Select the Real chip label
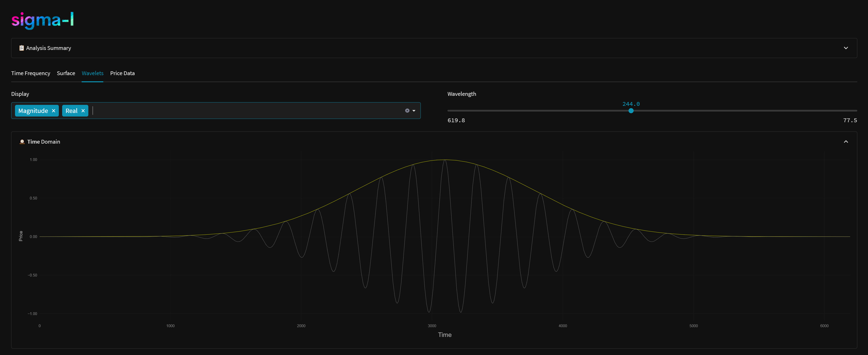868x355 pixels. click(71, 110)
